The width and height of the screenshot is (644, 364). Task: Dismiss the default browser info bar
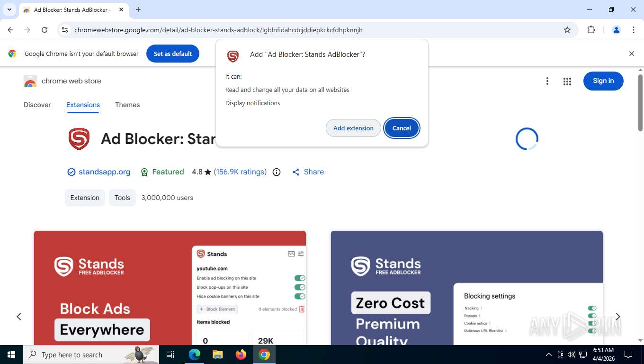tap(631, 54)
